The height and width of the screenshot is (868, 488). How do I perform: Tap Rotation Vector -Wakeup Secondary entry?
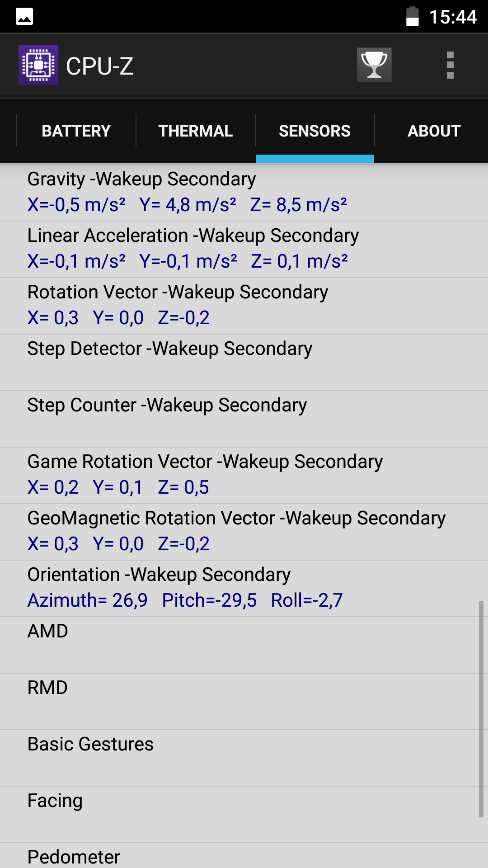(x=244, y=306)
